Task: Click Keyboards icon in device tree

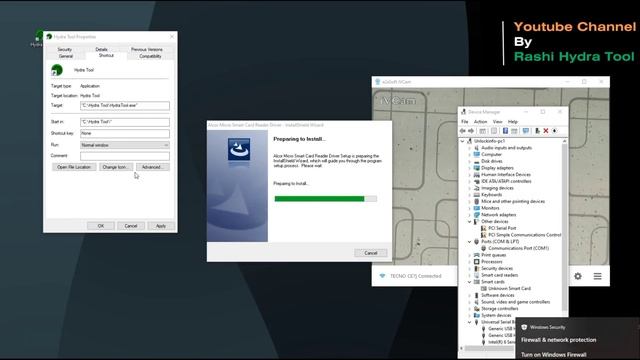Action: click(476, 195)
